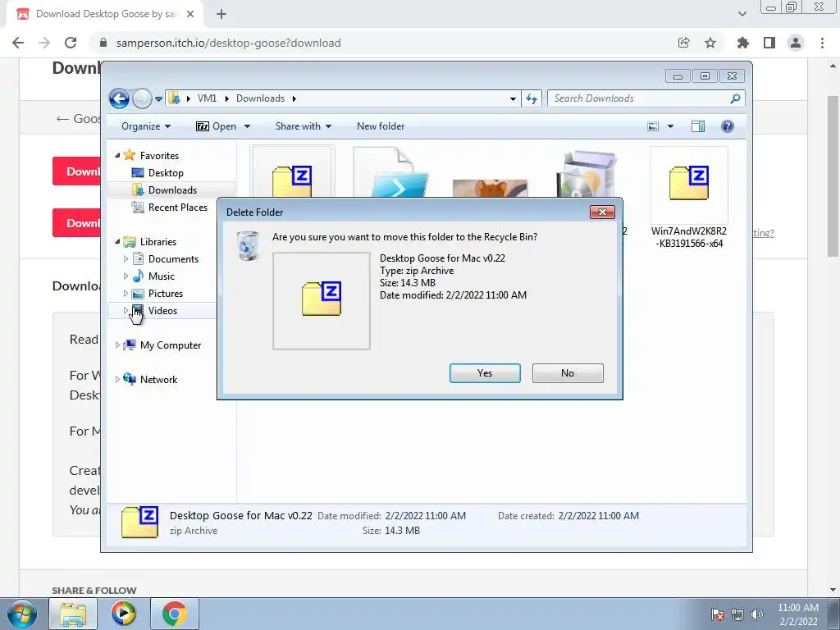Screen dimensions: 840x630
Task: Expand the Music library
Action: (x=126, y=276)
